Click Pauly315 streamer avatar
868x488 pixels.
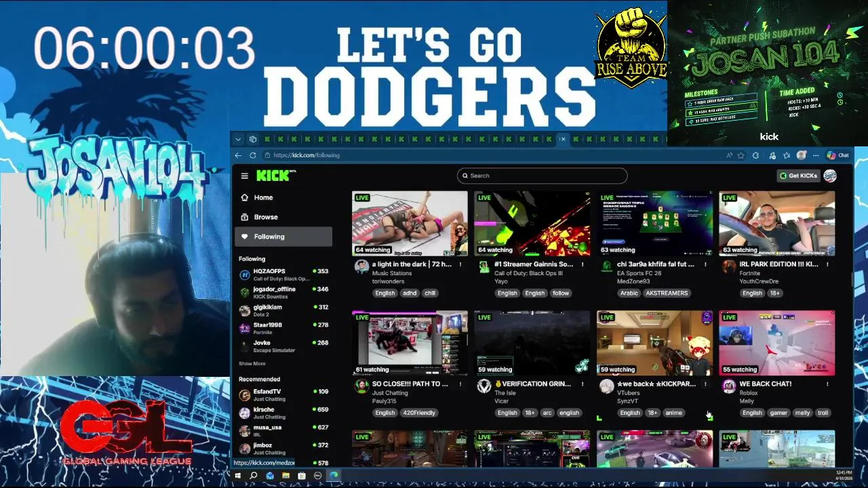click(x=361, y=386)
